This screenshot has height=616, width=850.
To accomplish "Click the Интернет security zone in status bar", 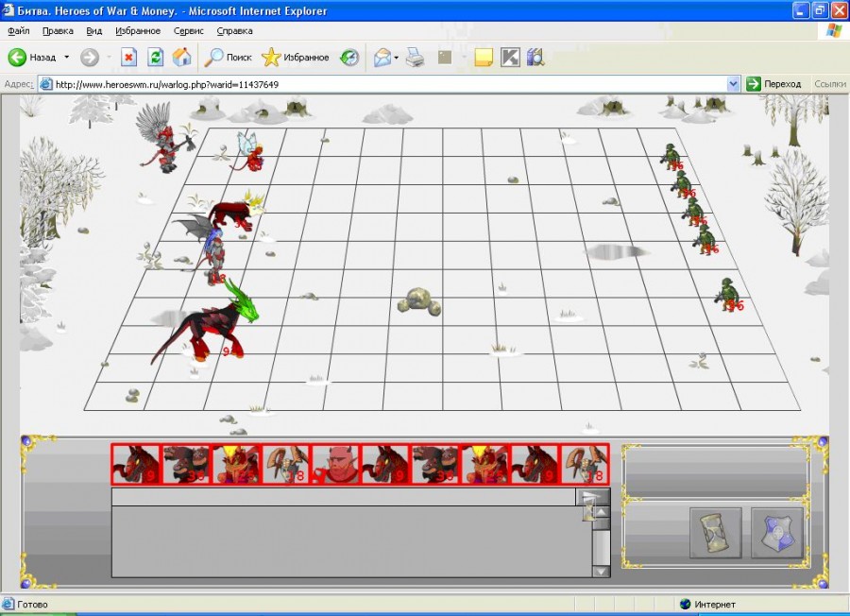I will pyautogui.click(x=708, y=604).
